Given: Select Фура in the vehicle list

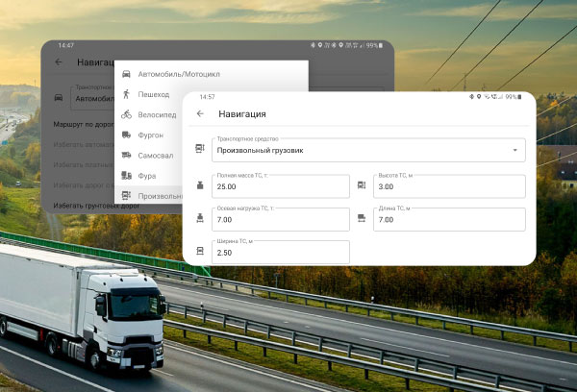Looking at the screenshot, I should pos(148,176).
